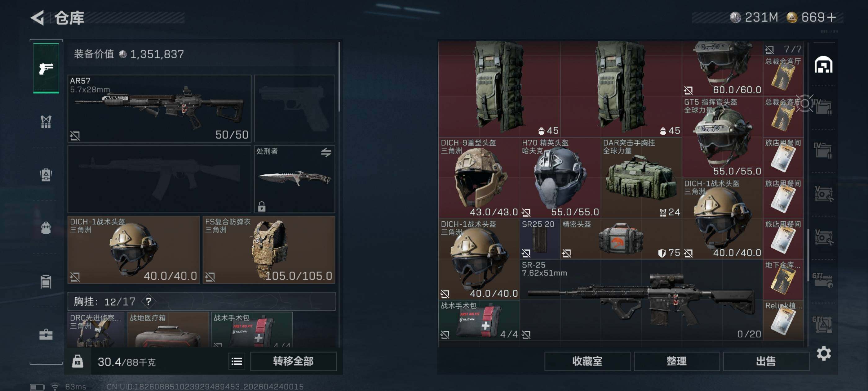Select the AR57 rifle slot

point(159,108)
